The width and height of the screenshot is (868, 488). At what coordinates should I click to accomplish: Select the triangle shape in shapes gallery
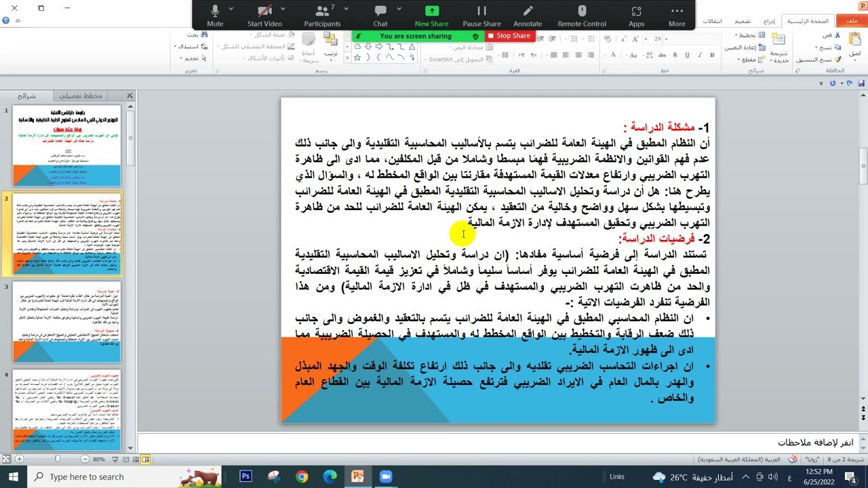pos(412,47)
